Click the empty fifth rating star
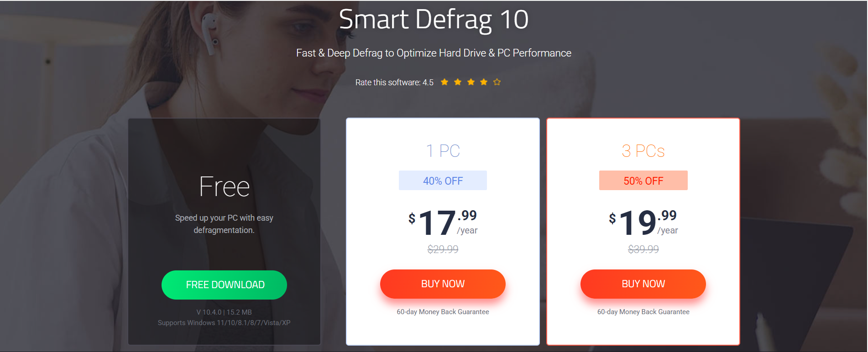 tap(497, 82)
